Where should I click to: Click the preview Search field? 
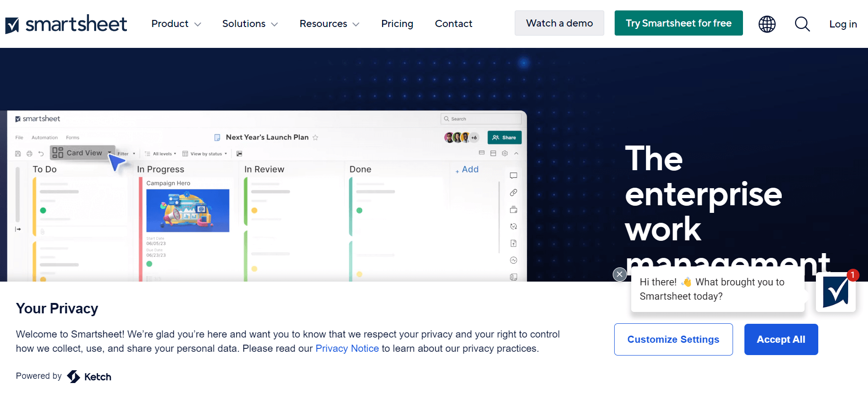(481, 119)
